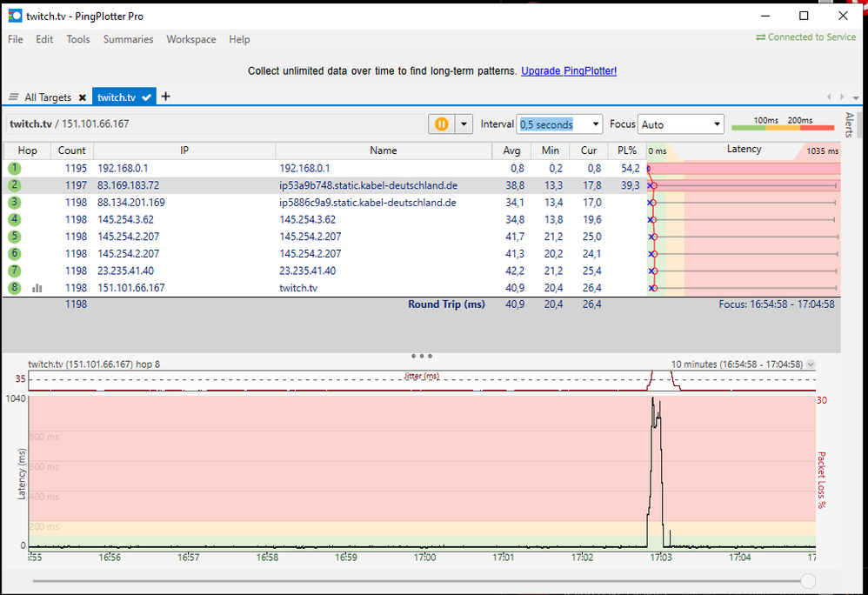Click the PingPlotter app icon in title bar

(15, 16)
